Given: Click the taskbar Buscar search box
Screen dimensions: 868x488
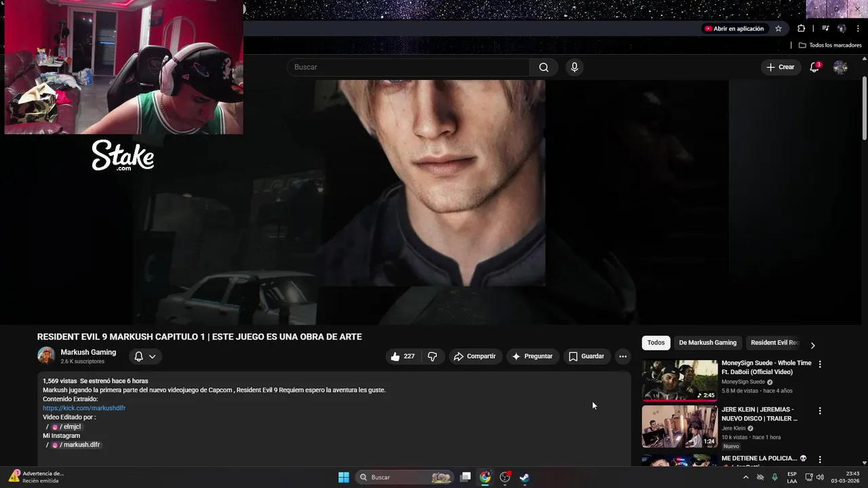Looking at the screenshot, I should tap(403, 477).
